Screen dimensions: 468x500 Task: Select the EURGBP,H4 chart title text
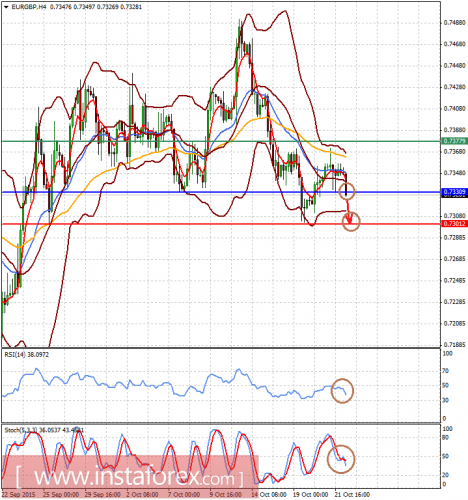coord(29,7)
